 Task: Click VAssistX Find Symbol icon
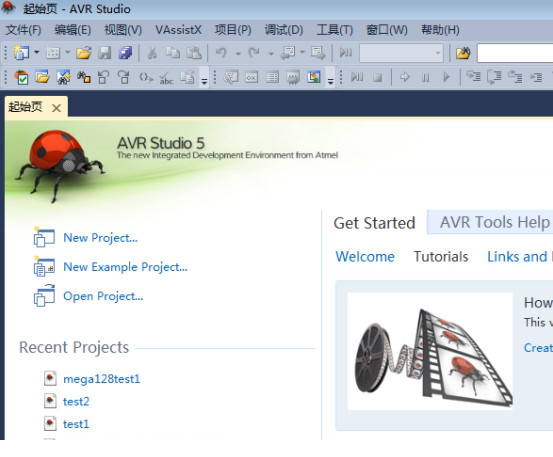click(x=63, y=77)
